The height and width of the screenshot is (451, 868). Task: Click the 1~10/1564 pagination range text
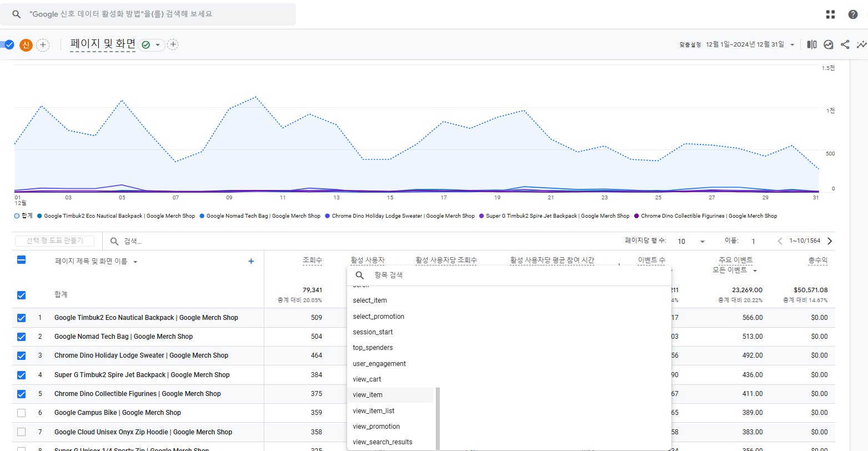coord(805,241)
